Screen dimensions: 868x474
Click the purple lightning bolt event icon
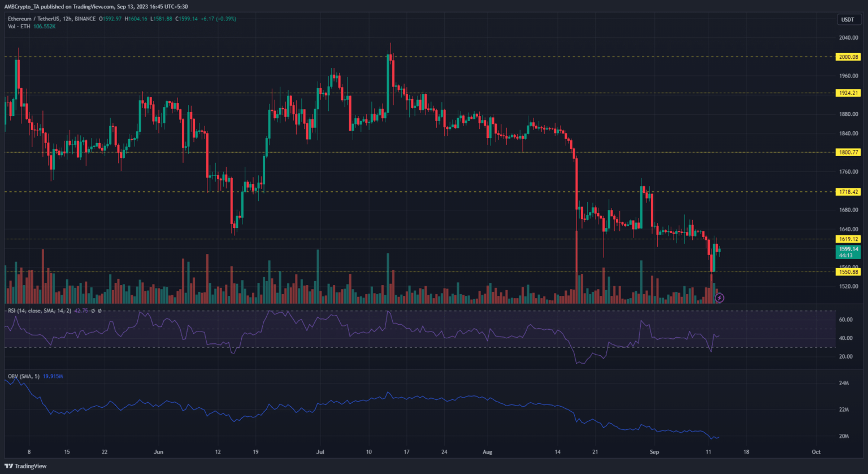(x=719, y=298)
